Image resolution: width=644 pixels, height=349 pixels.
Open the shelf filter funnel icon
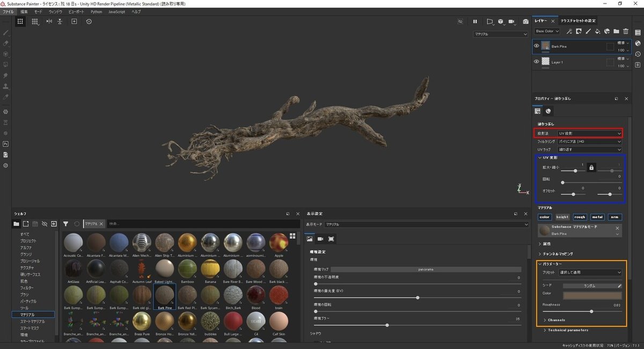[x=65, y=223]
